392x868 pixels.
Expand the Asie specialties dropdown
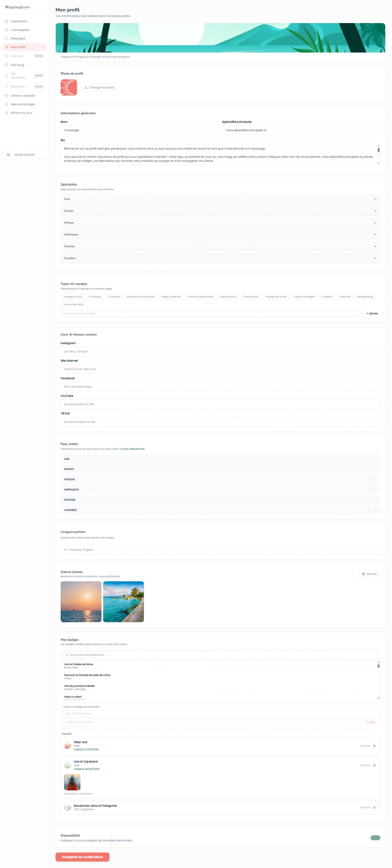click(220, 199)
